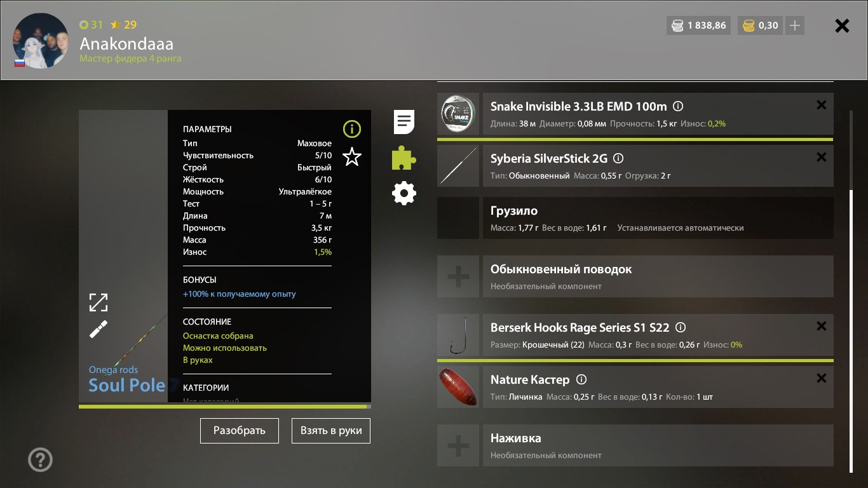This screenshot has height=488, width=868.
Task: Remove Syberia SilverStick 2G float
Action: [x=821, y=157]
